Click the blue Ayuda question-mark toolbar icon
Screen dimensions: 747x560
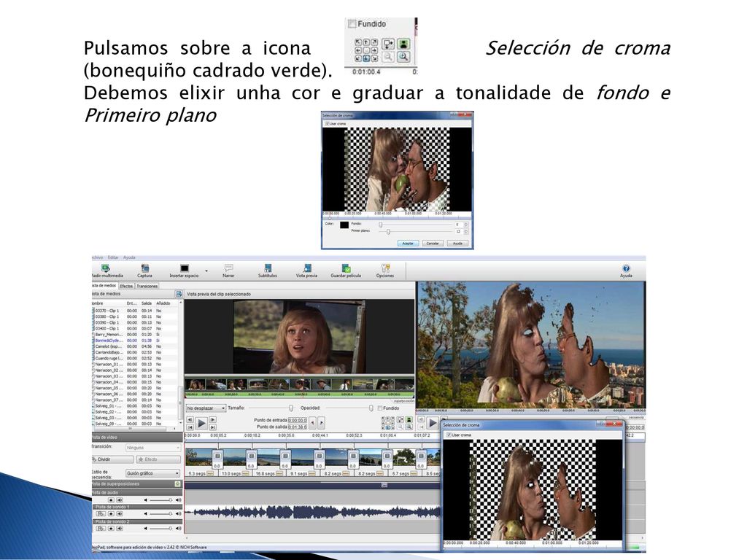(x=626, y=268)
